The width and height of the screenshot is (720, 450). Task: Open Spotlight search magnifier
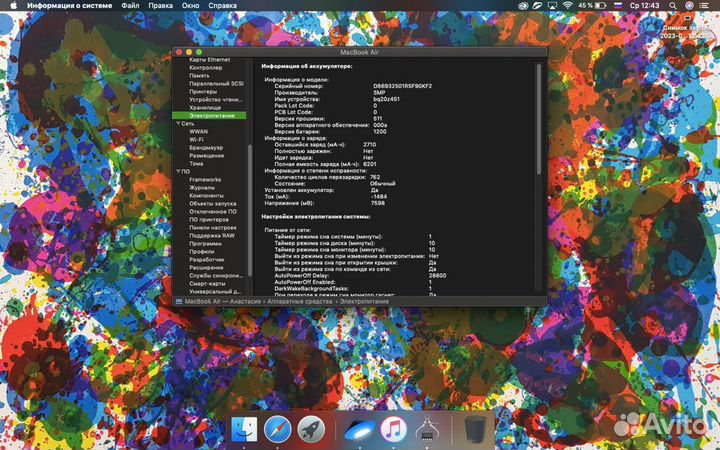672,6
